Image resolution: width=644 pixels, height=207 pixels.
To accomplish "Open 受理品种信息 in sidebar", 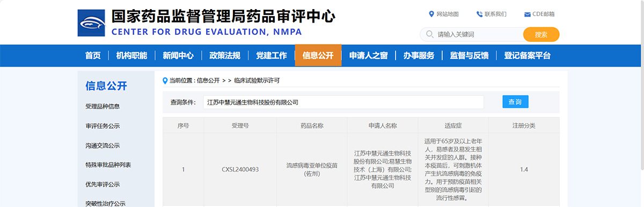I will point(103,106).
